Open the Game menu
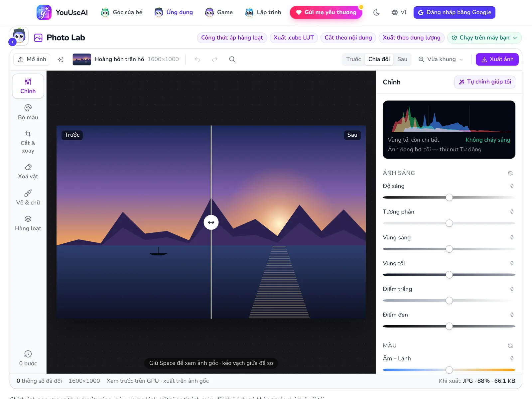This screenshot has width=532, height=399. [x=219, y=12]
